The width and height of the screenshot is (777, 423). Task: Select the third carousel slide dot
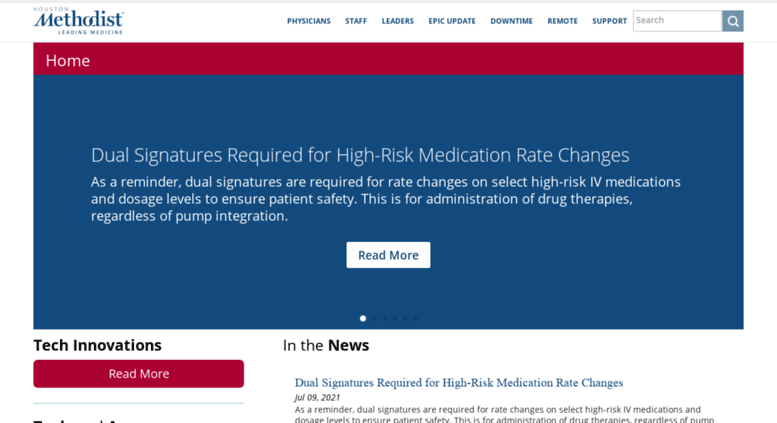384,318
